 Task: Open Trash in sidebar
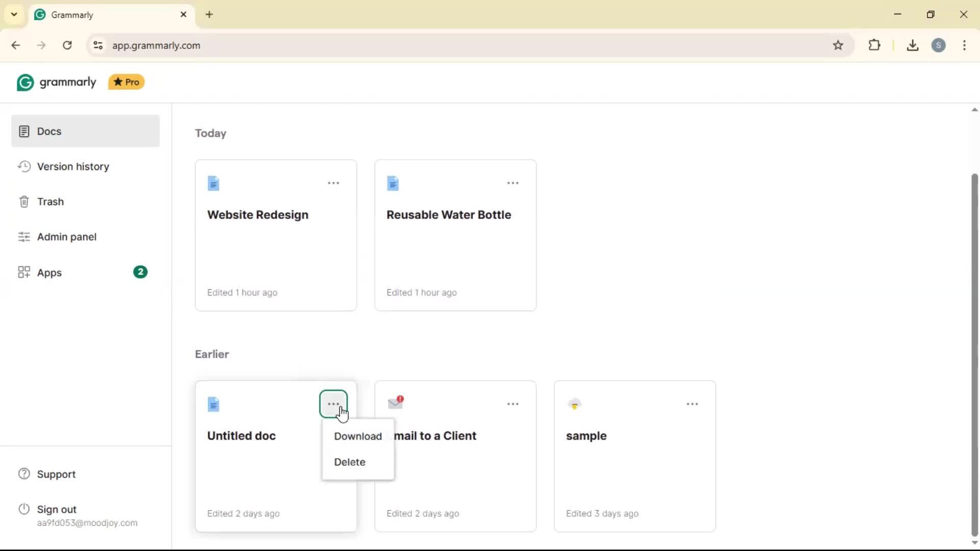pyautogui.click(x=51, y=202)
